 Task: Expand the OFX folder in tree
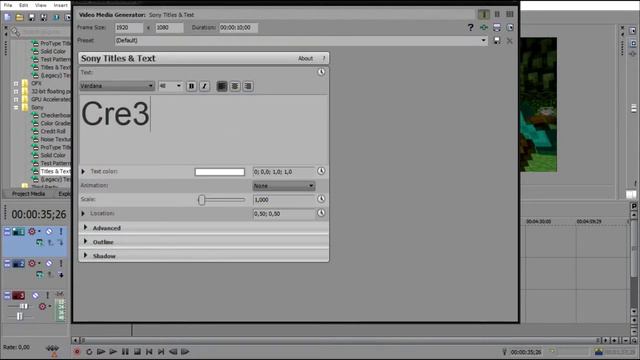point(16,83)
